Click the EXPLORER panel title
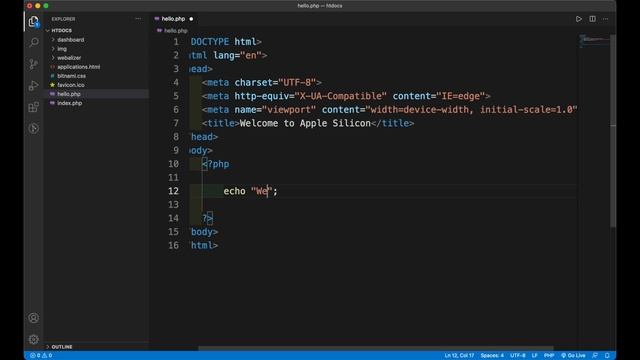Image resolution: width=640 pixels, height=360 pixels. pyautogui.click(x=63, y=19)
